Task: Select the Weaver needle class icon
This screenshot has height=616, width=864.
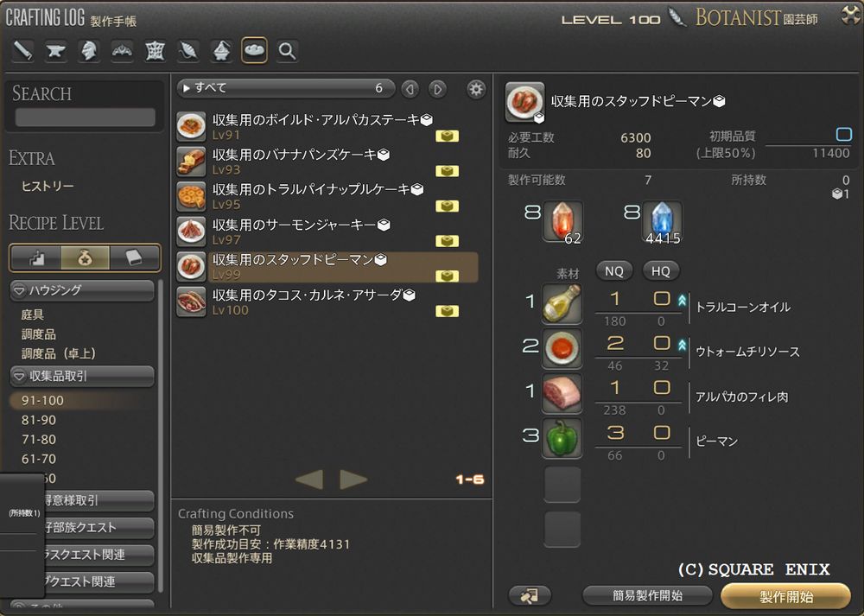Action: pos(187,51)
